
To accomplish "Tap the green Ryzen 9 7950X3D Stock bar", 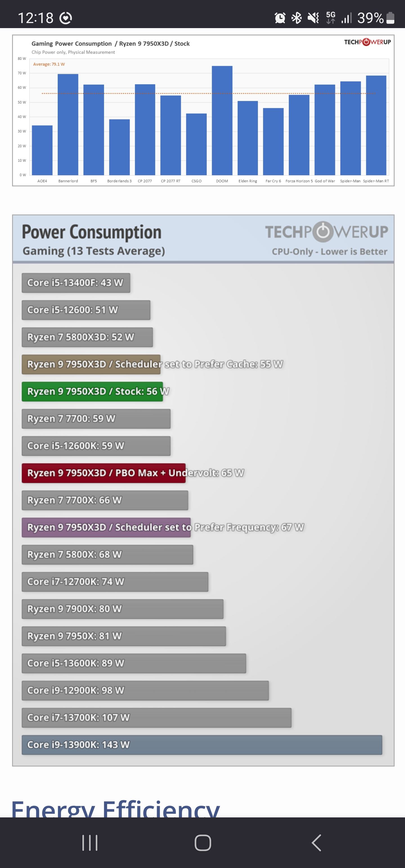I will pyautogui.click(x=93, y=391).
